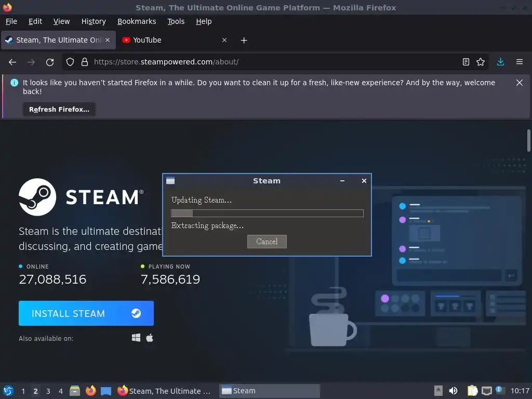Cancel the Steam update
Image resolution: width=532 pixels, height=399 pixels.
tap(267, 242)
